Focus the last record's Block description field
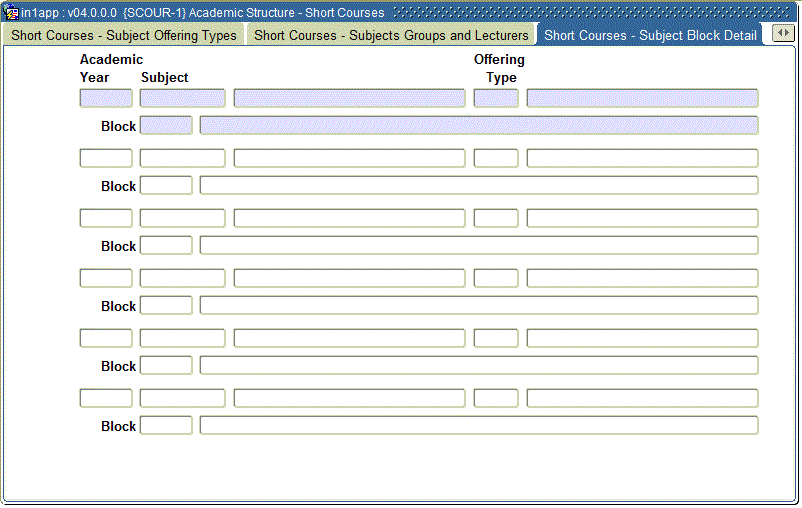The width and height of the screenshot is (802, 508). [478, 426]
